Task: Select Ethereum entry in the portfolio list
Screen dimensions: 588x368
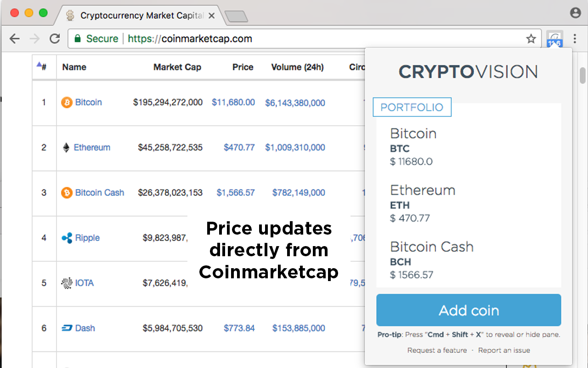Action: (469, 203)
